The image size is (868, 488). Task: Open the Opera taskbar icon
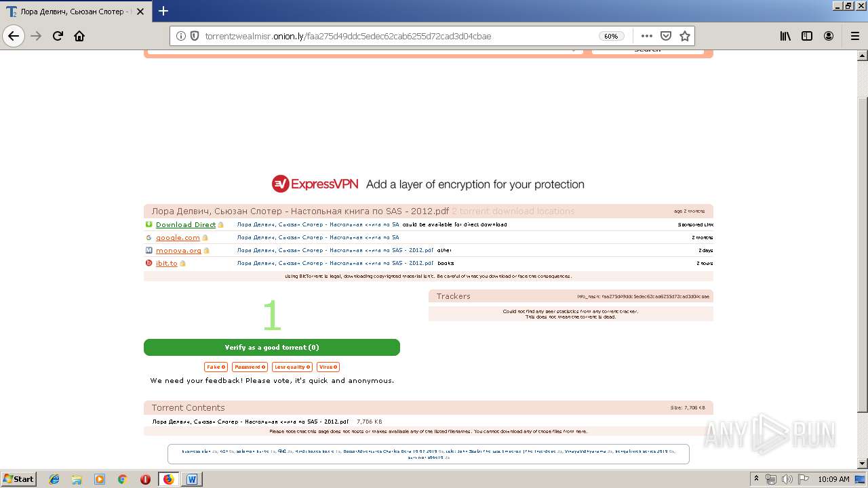(145, 479)
